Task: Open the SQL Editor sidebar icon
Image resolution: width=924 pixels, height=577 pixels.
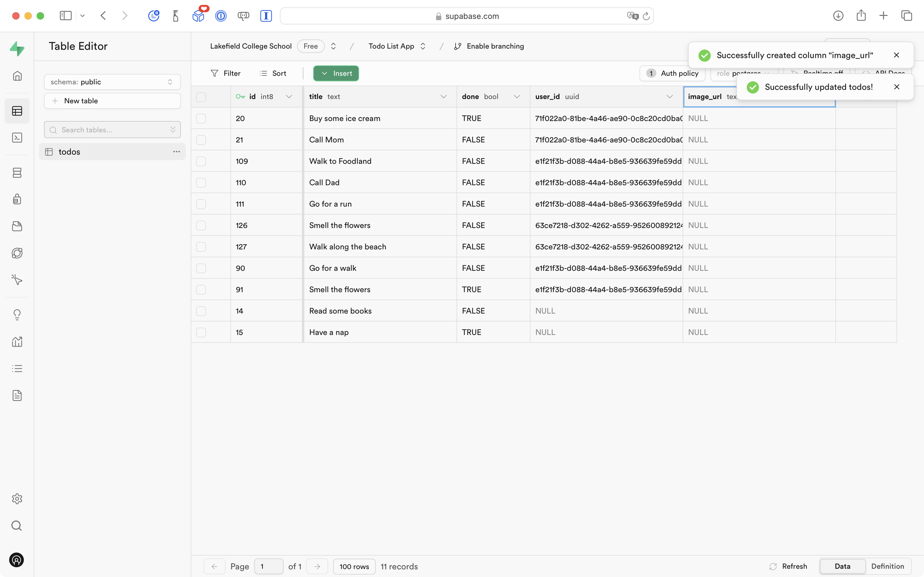Action: pyautogui.click(x=17, y=138)
